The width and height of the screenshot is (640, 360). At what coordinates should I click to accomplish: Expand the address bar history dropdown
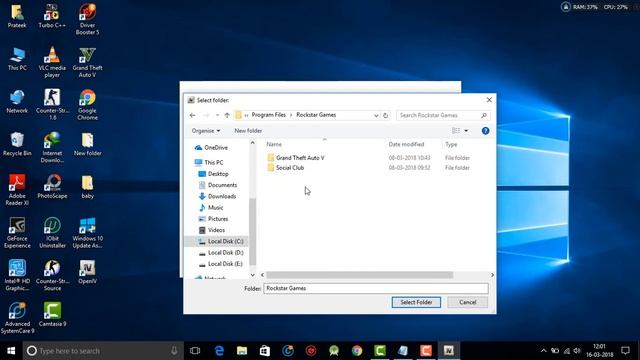point(376,116)
